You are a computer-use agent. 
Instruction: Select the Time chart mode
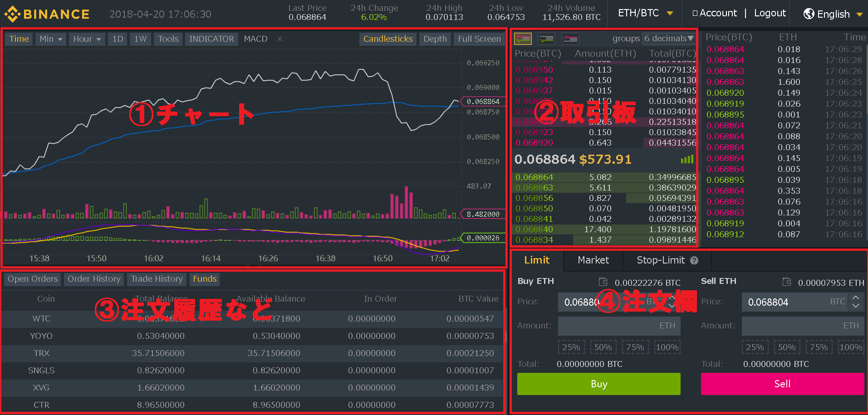point(19,39)
